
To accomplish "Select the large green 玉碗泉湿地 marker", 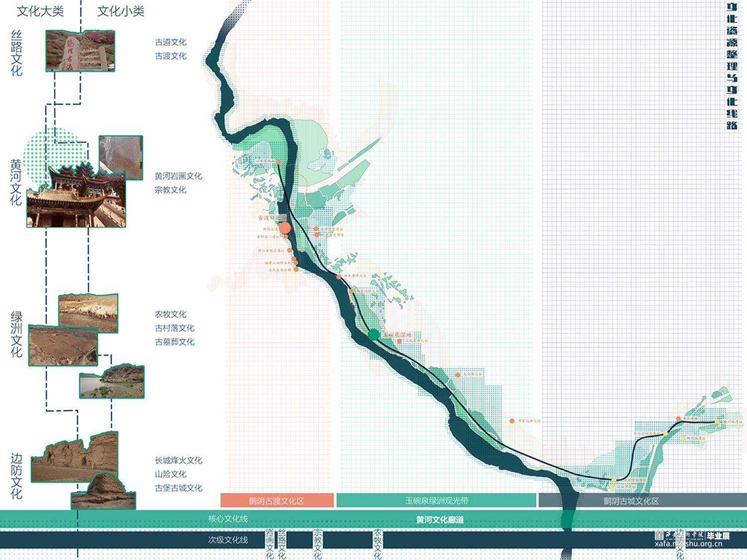I will point(373,335).
